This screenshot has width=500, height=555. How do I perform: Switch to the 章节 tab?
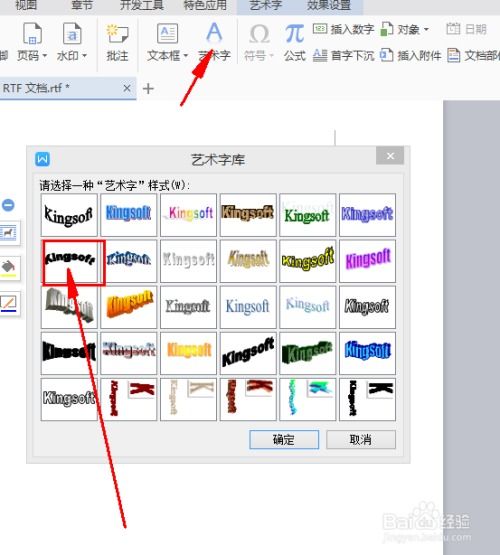(82, 5)
